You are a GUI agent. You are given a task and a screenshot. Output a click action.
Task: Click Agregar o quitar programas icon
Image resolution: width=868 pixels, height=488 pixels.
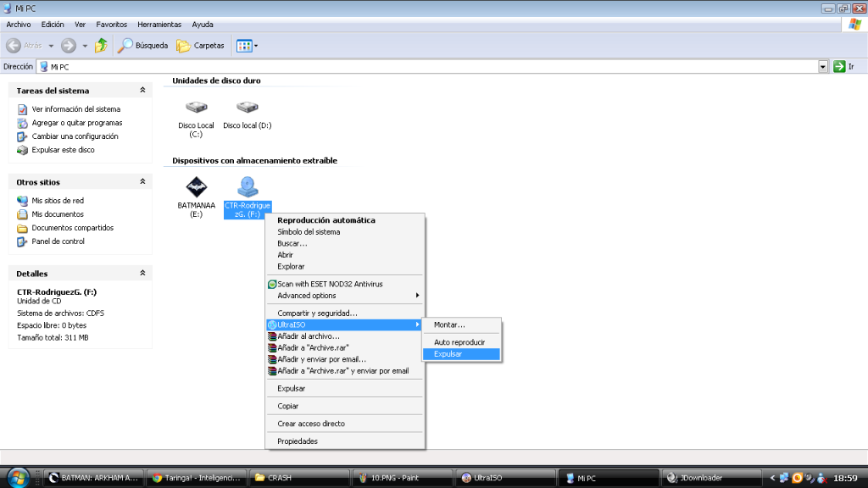[x=22, y=123]
